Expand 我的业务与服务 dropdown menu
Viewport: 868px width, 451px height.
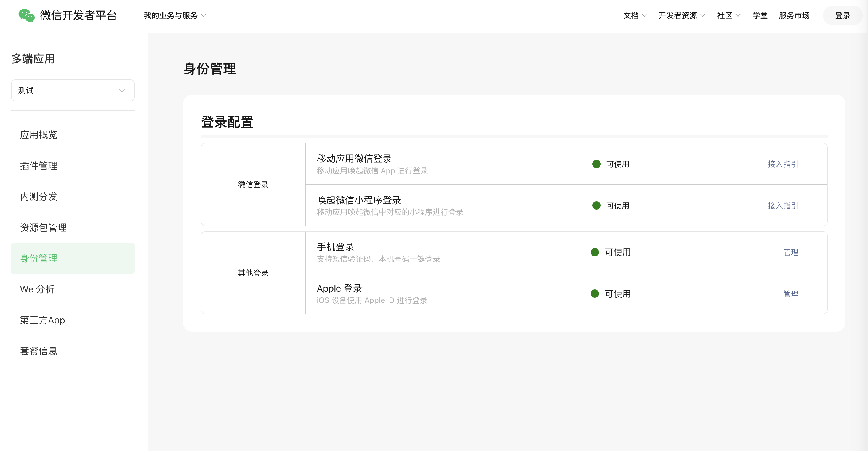click(175, 15)
